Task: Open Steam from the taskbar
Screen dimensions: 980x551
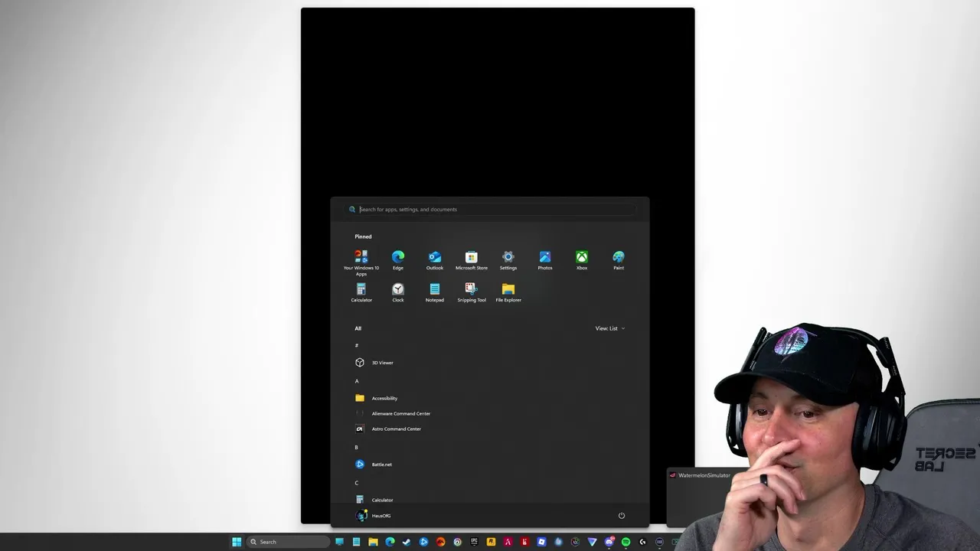Action: (407, 542)
